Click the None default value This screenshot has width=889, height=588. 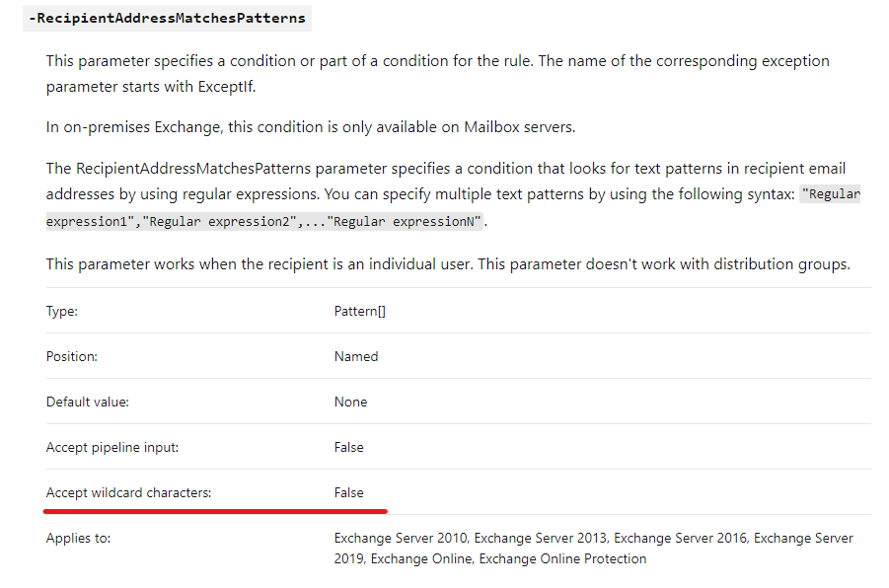pyautogui.click(x=350, y=402)
